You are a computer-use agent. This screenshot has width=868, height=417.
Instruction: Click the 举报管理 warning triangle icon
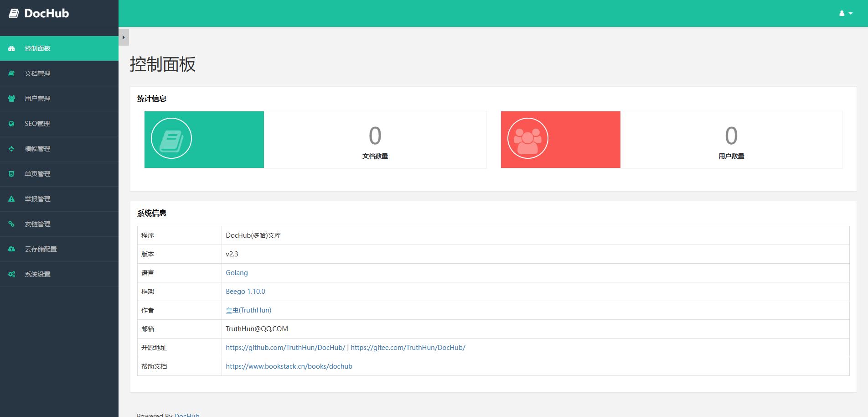click(x=12, y=199)
